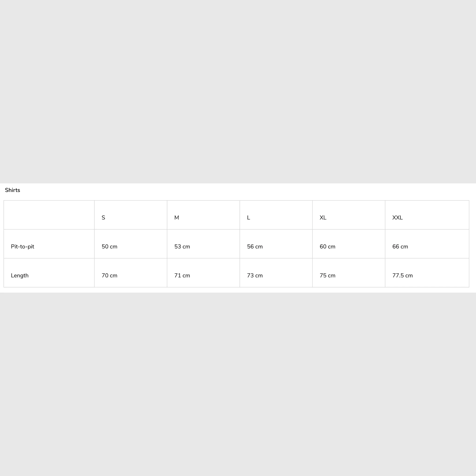This screenshot has width=476, height=476.
Task: Click the 73 cm cell
Action: tap(276, 273)
